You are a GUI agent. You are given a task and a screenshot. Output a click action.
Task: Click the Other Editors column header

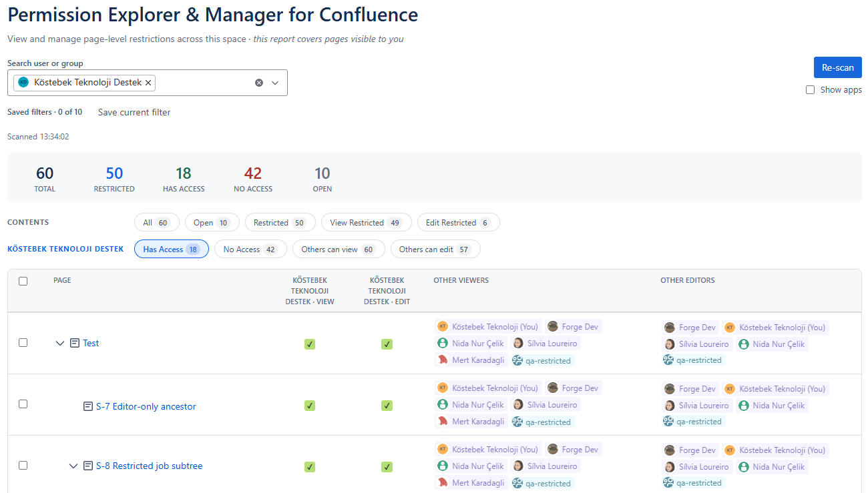pos(688,280)
